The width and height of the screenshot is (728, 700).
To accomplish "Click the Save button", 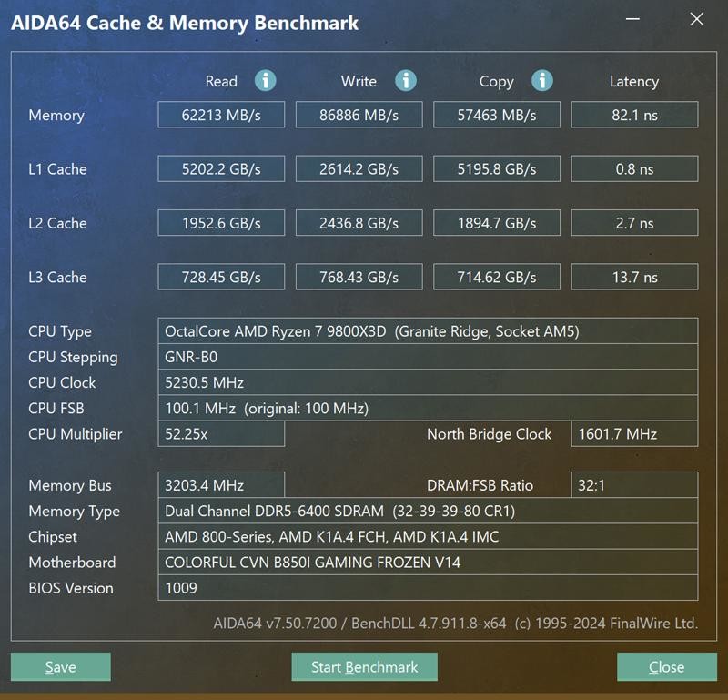I will coord(60,666).
